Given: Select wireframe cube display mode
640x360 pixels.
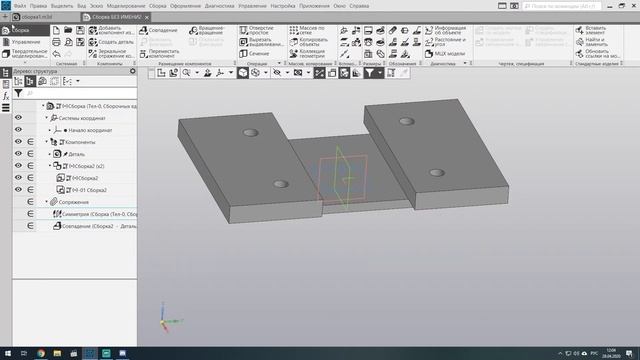Looking at the screenshot, I should click(256, 73).
